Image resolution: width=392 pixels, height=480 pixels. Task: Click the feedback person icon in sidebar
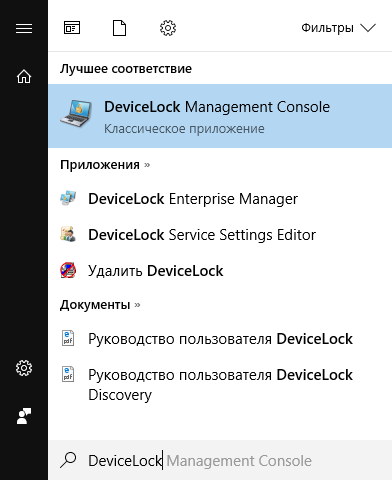click(24, 416)
